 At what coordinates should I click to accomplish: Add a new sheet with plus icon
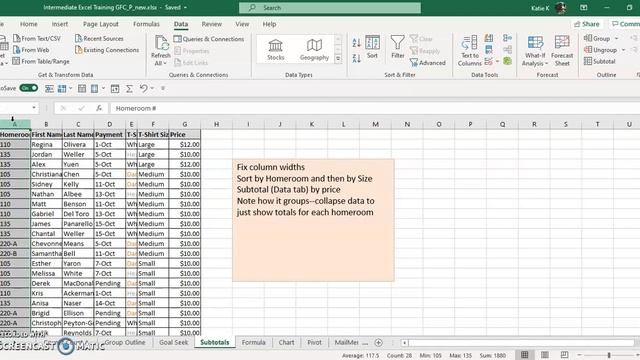(378, 342)
